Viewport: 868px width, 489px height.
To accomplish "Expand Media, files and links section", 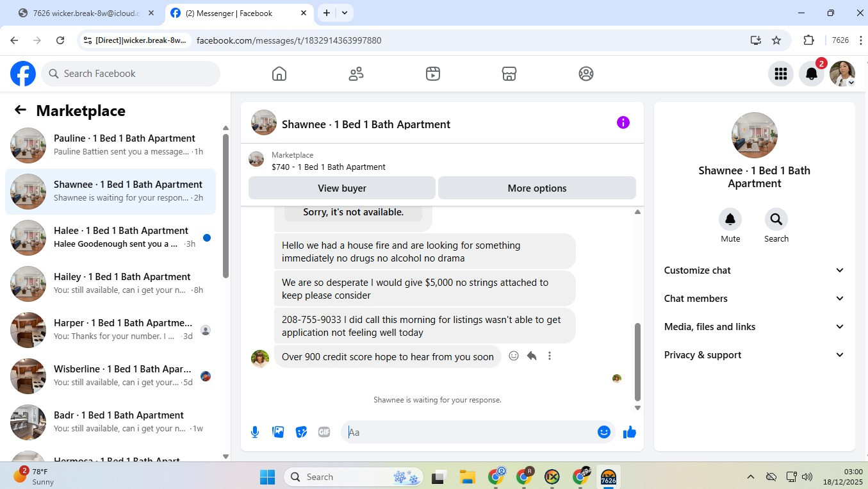I will tap(755, 327).
